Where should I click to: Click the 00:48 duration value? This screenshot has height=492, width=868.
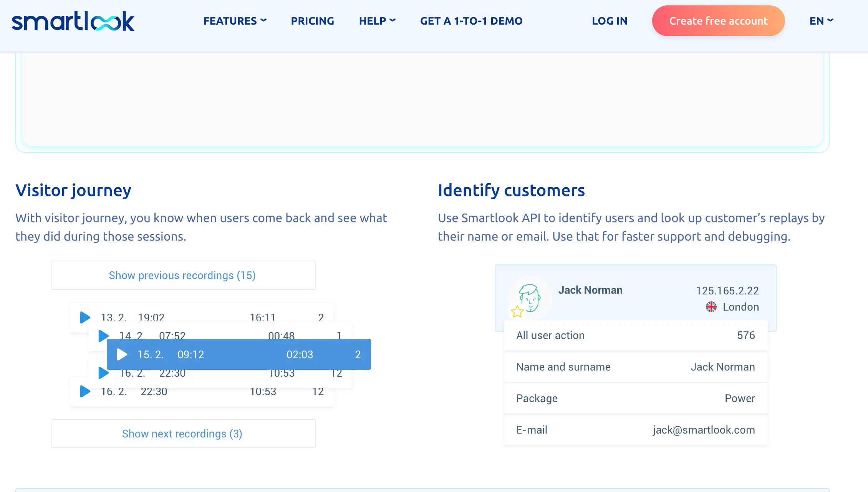pos(281,336)
